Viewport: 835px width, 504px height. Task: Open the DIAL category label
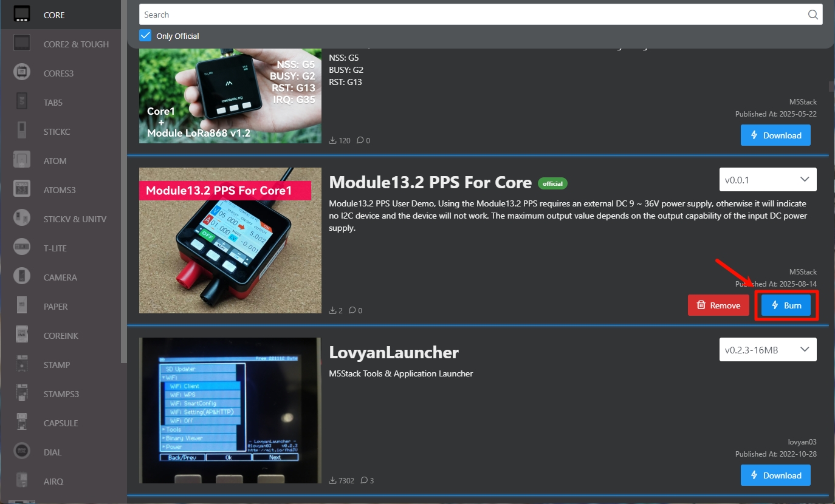click(53, 452)
